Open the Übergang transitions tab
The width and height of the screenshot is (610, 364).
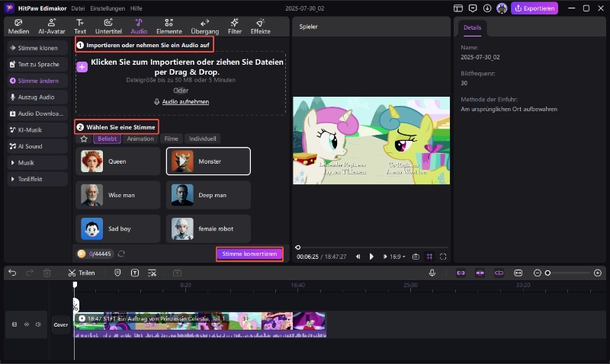204,27
